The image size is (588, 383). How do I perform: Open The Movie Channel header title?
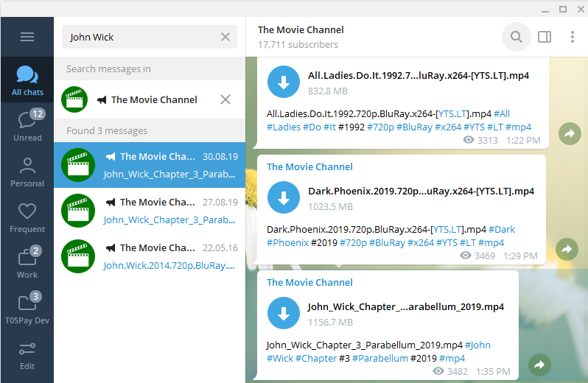301,29
